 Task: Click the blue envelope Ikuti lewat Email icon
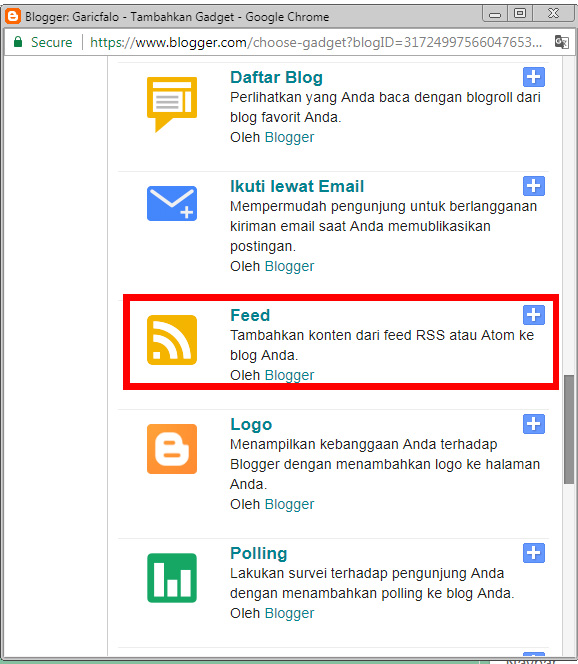click(172, 203)
